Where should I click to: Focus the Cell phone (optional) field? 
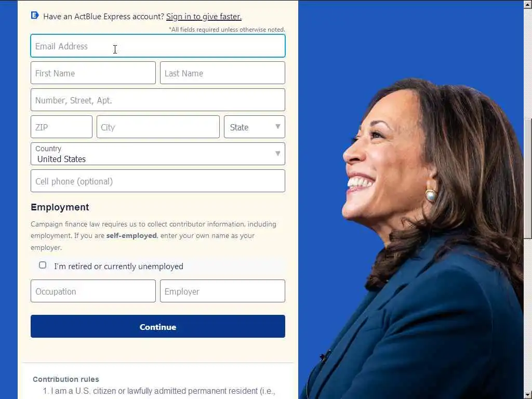coord(158,181)
